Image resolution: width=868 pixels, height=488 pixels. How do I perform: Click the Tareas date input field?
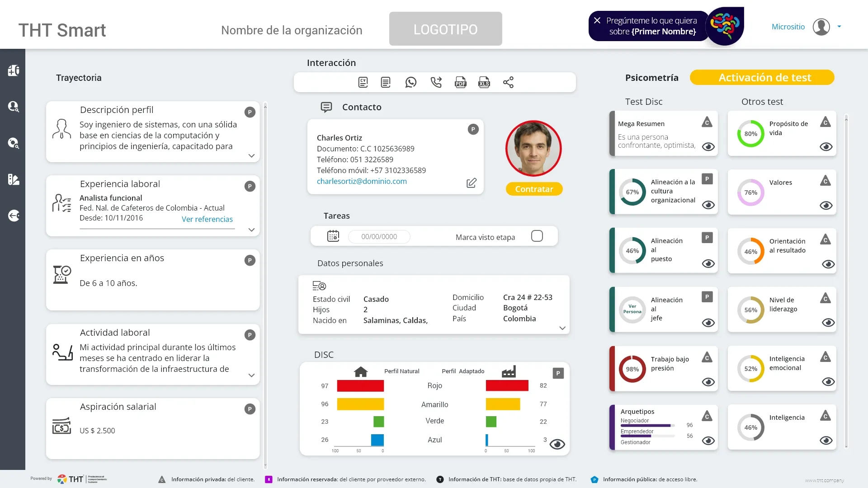(x=379, y=237)
